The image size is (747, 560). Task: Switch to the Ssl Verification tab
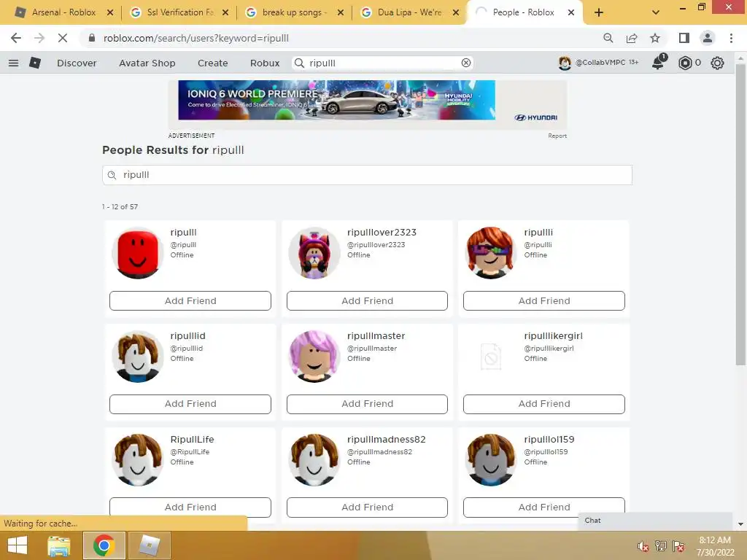(x=174, y=12)
